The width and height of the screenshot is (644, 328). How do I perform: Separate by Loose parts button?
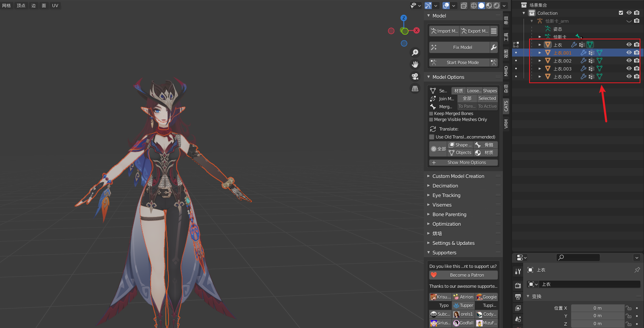click(474, 91)
